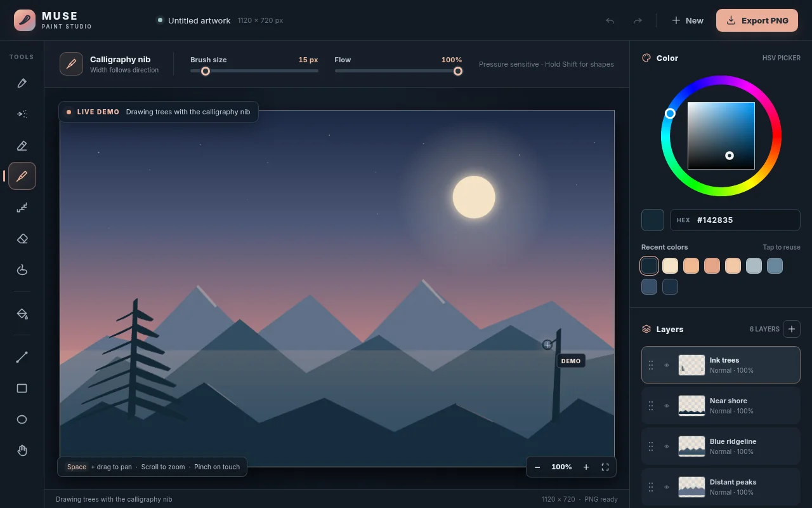Add a new layer with plus button
The width and height of the screenshot is (812, 508).
792,329
